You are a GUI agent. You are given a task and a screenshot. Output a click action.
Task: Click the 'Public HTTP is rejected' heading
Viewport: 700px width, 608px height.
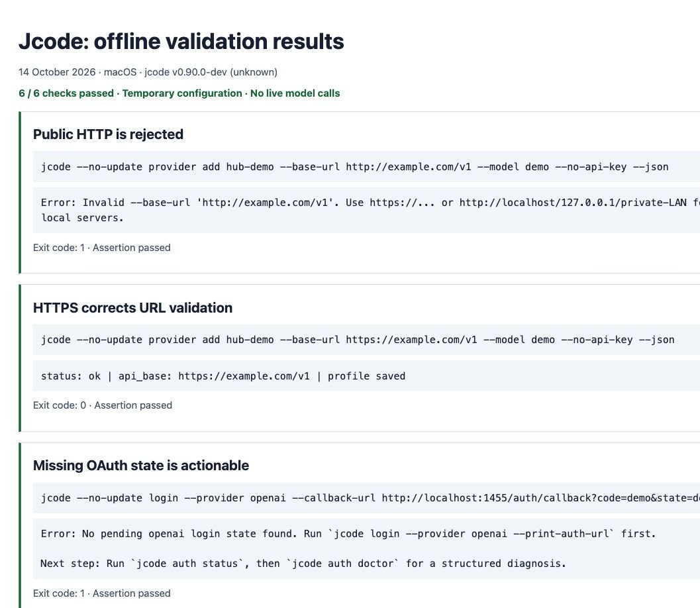(x=108, y=134)
